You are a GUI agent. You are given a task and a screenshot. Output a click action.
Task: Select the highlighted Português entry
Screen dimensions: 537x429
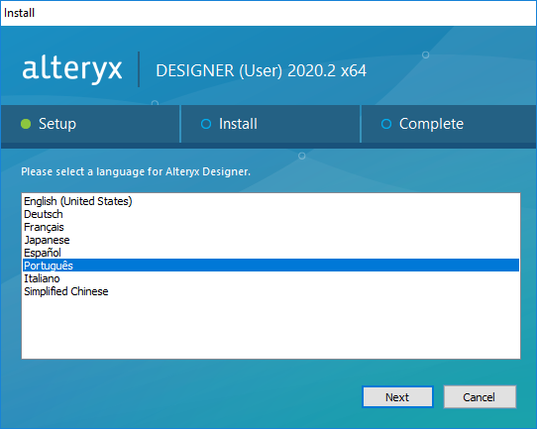click(x=271, y=265)
